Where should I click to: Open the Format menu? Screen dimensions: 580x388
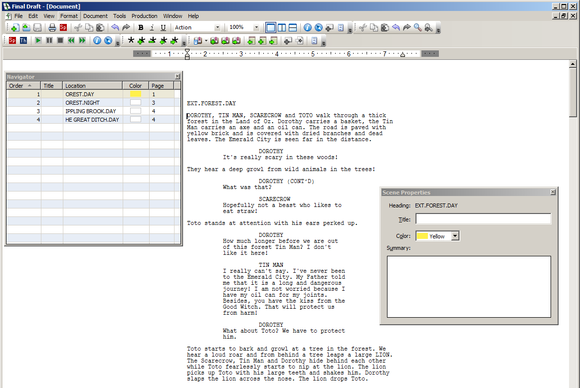tap(69, 16)
